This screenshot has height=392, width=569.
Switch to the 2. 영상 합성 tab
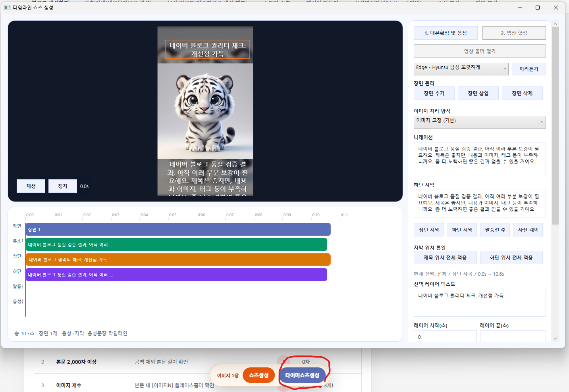pyautogui.click(x=514, y=33)
